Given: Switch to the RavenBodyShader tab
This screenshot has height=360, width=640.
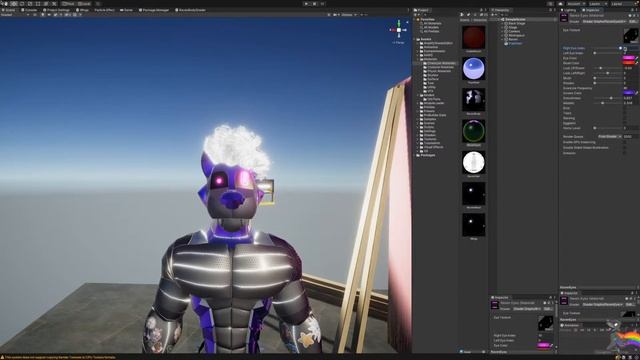Looking at the screenshot, I should point(190,10).
